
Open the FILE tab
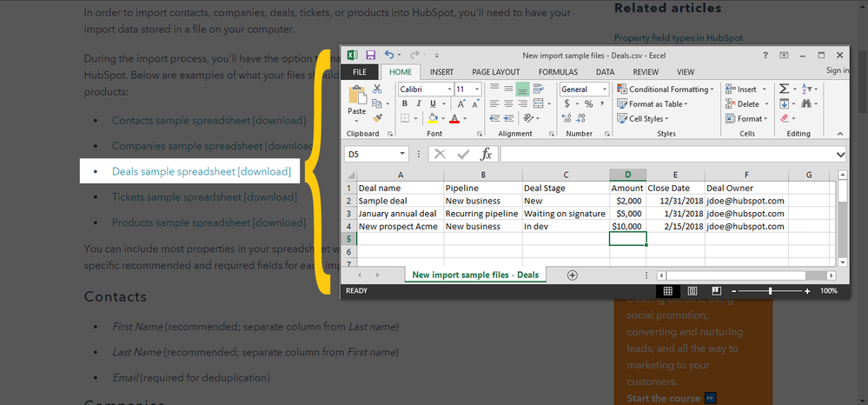point(359,72)
